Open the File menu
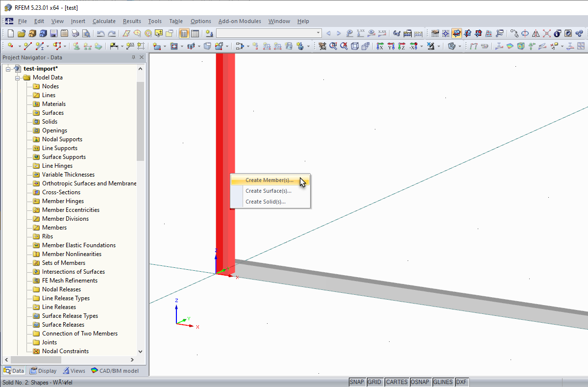 coord(23,21)
